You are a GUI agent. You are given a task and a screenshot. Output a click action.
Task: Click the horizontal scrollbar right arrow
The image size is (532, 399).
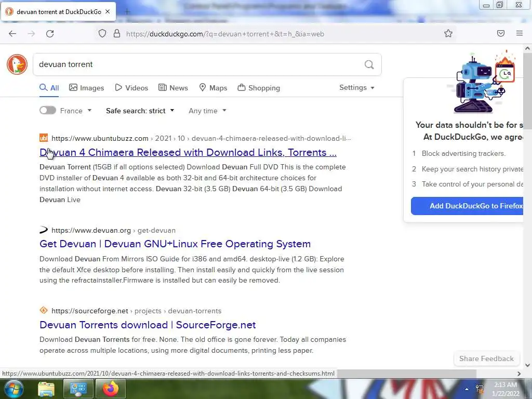point(519,374)
